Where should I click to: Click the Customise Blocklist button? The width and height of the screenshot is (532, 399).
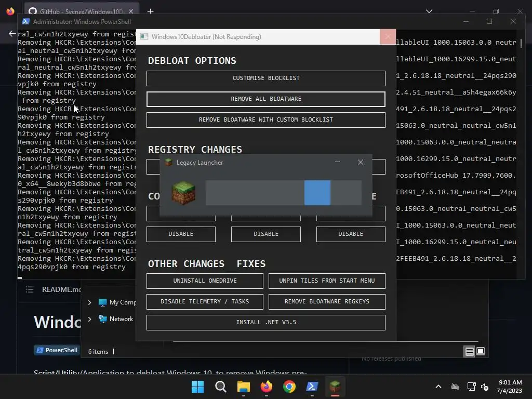pos(265,78)
